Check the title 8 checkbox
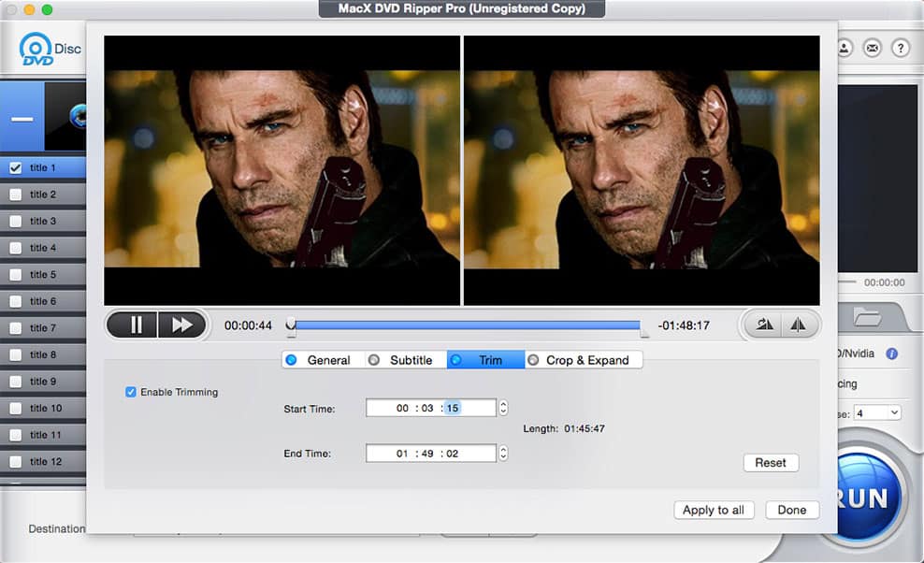 (16, 354)
